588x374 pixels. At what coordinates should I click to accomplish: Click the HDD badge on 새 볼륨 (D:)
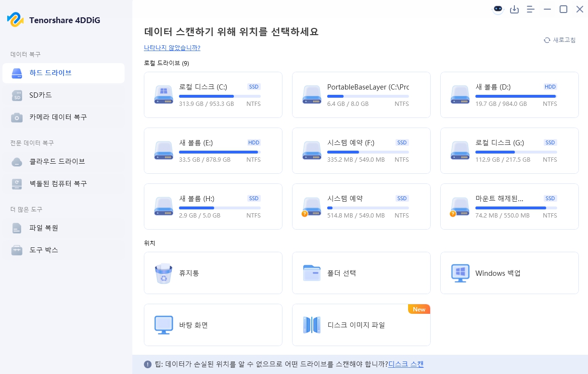pos(550,87)
